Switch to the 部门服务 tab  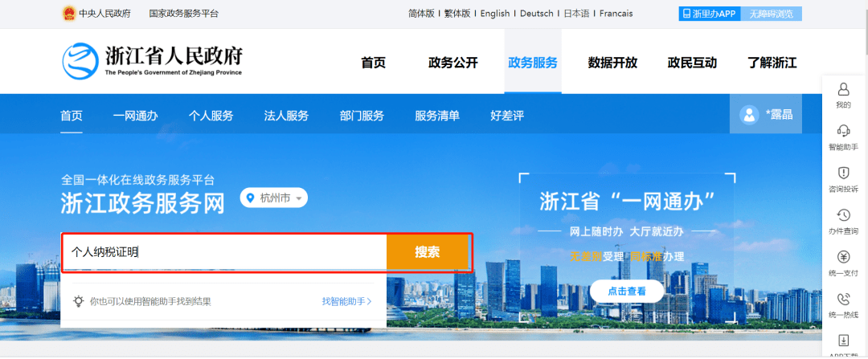pyautogui.click(x=362, y=116)
